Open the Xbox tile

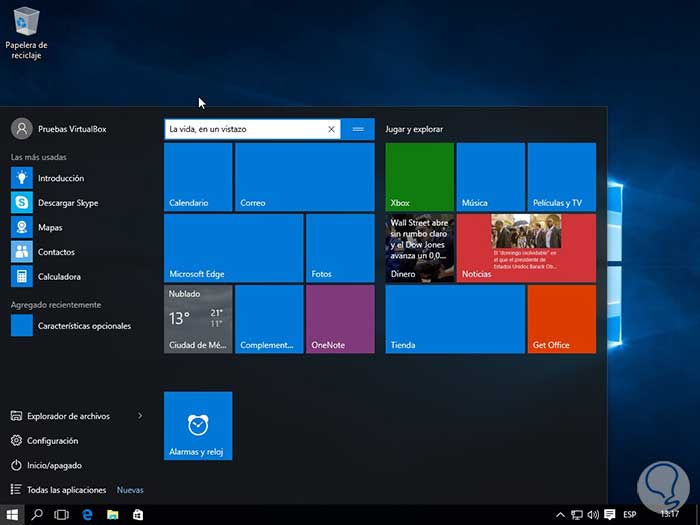(x=419, y=176)
